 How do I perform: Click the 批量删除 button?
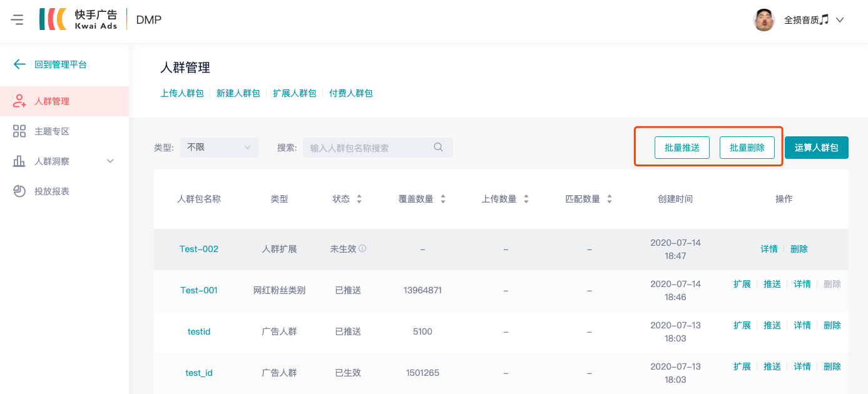[x=747, y=148]
